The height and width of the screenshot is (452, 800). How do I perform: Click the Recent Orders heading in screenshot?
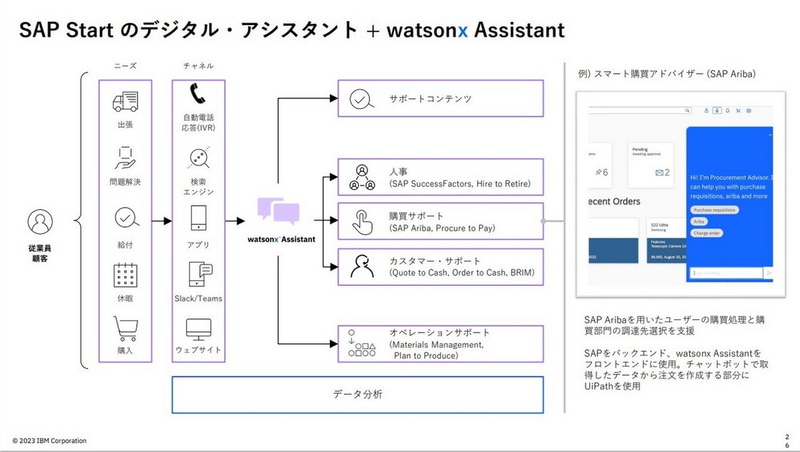(x=614, y=202)
